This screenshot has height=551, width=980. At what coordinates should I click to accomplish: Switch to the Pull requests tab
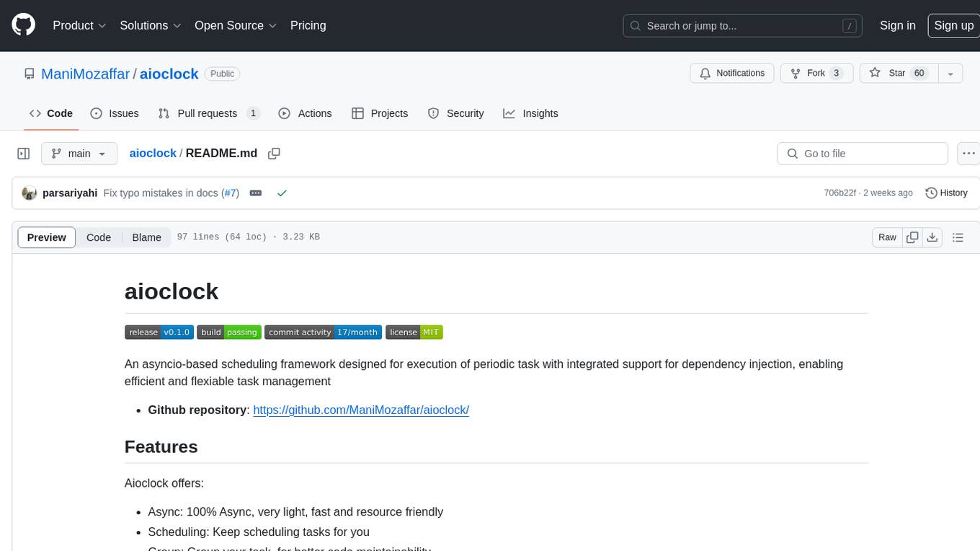click(208, 113)
